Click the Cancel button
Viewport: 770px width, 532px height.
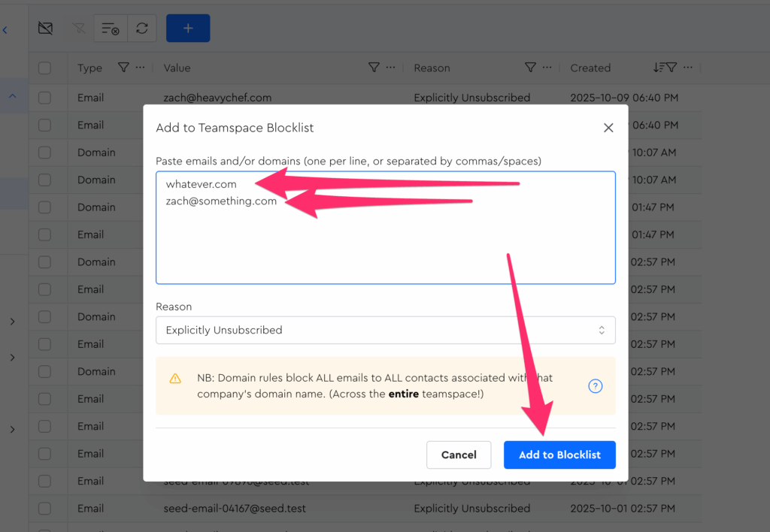coord(459,455)
